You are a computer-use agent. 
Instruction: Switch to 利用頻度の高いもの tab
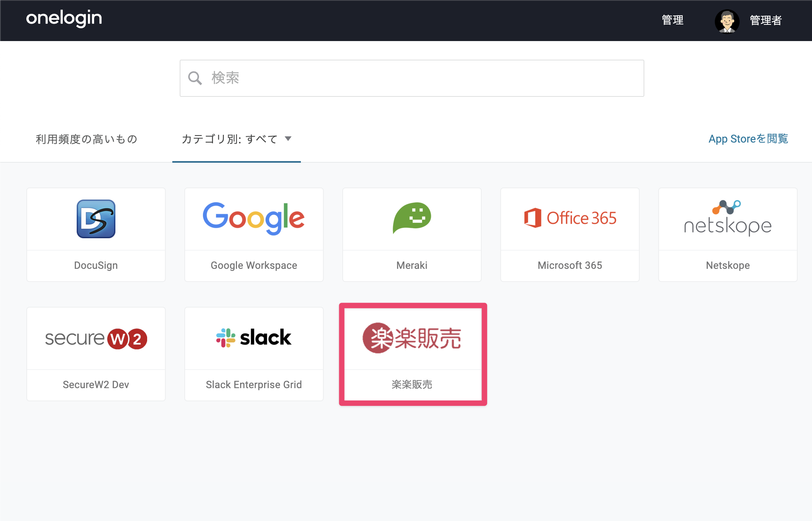pos(87,139)
